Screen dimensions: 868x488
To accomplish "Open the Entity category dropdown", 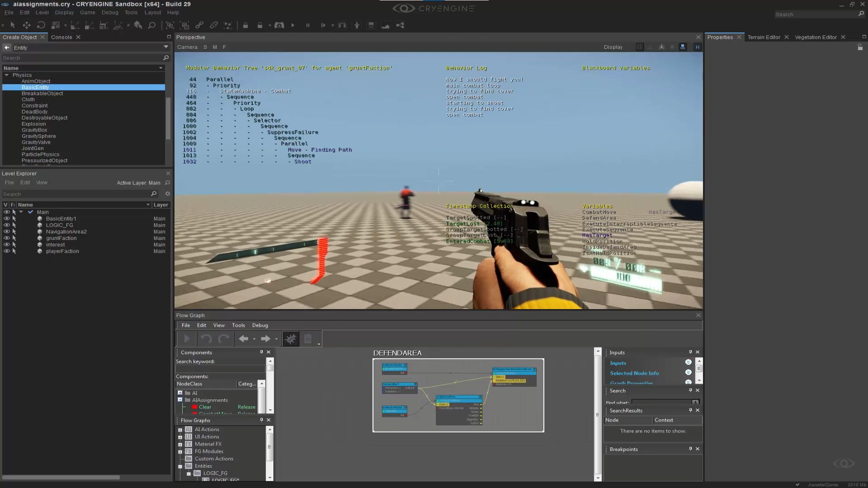I will tap(166, 47).
